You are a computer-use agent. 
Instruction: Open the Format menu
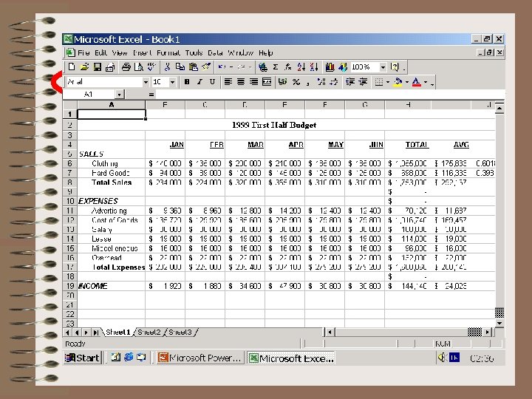[x=168, y=53]
